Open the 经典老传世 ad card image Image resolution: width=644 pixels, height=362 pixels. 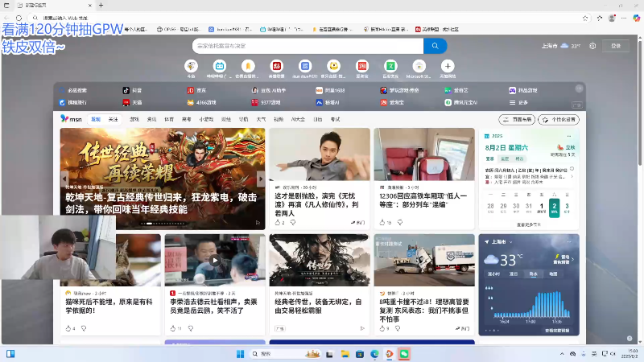(320, 260)
